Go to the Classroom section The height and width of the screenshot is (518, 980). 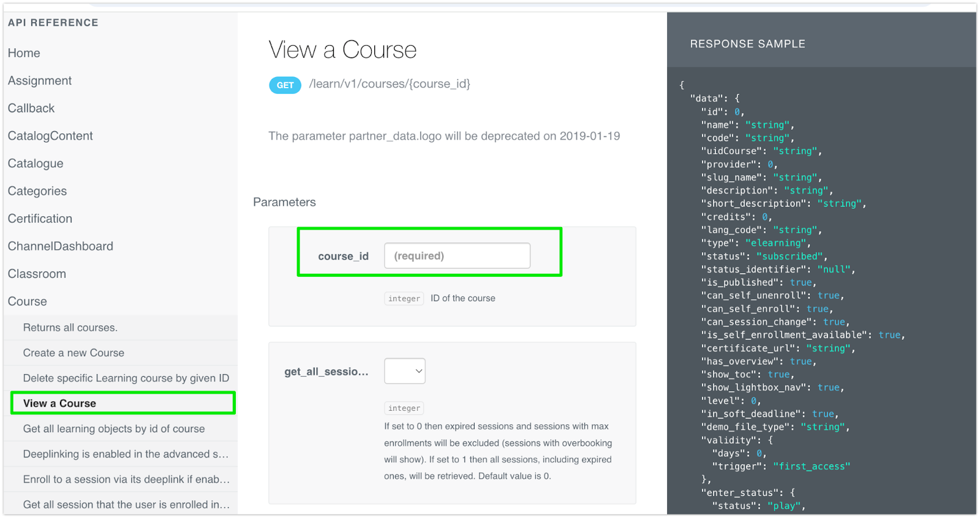(x=37, y=274)
